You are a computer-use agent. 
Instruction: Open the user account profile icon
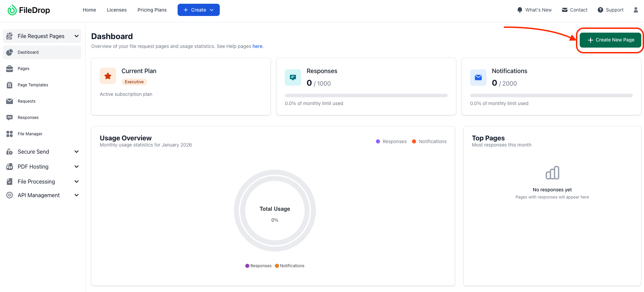coord(635,10)
